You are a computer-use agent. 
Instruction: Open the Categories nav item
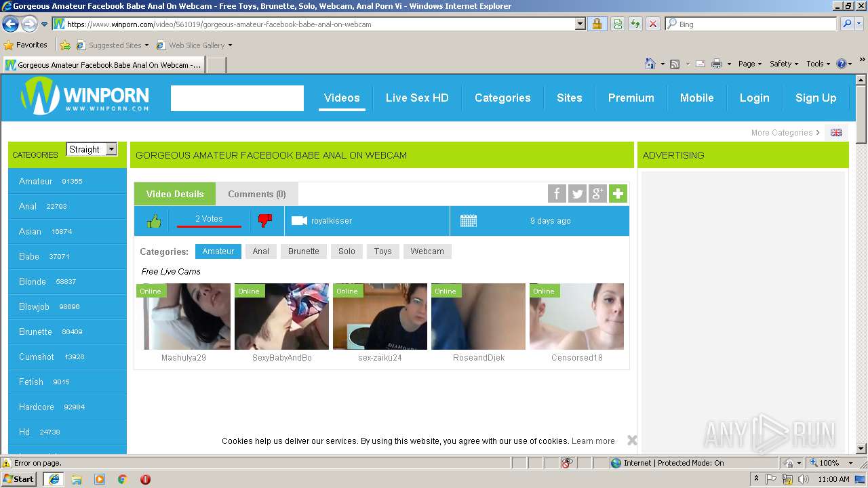(502, 98)
